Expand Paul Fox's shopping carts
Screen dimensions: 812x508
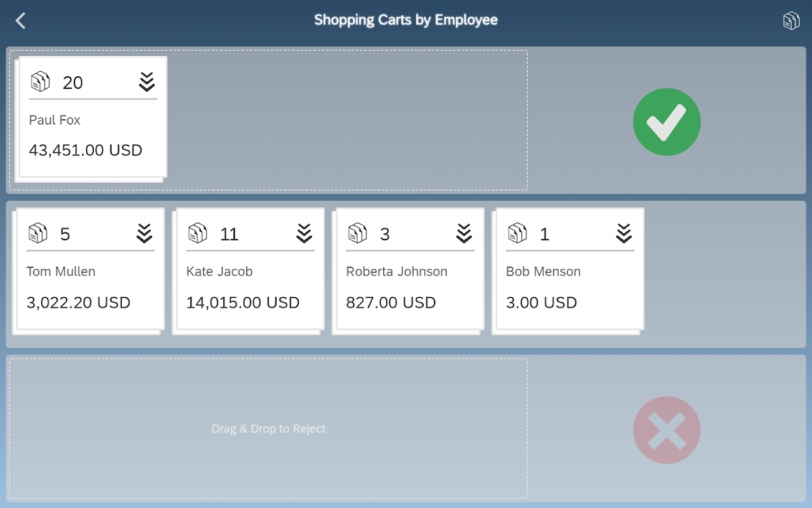point(147,82)
